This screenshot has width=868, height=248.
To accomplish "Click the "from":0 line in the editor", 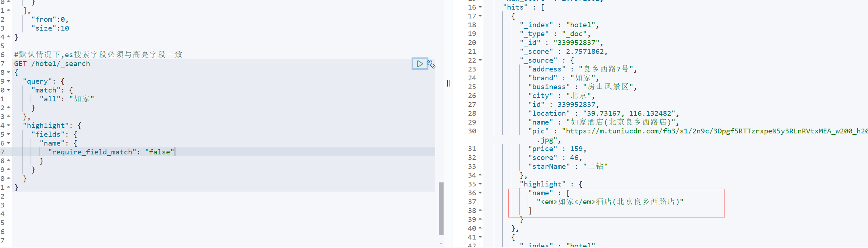I will coord(50,19).
